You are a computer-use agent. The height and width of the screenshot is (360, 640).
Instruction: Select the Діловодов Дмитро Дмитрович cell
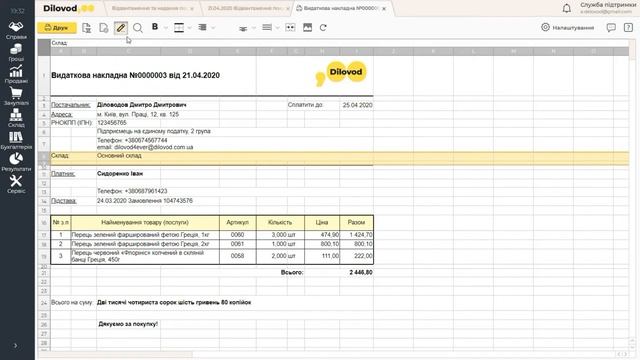click(142, 105)
